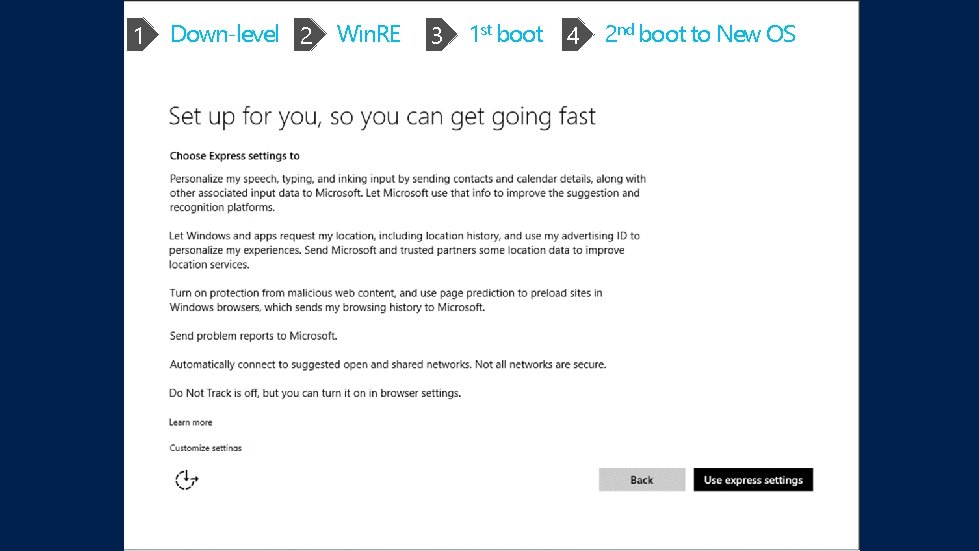Click 'Do Not Track is off' sentence
979x551 pixels.
(x=315, y=393)
